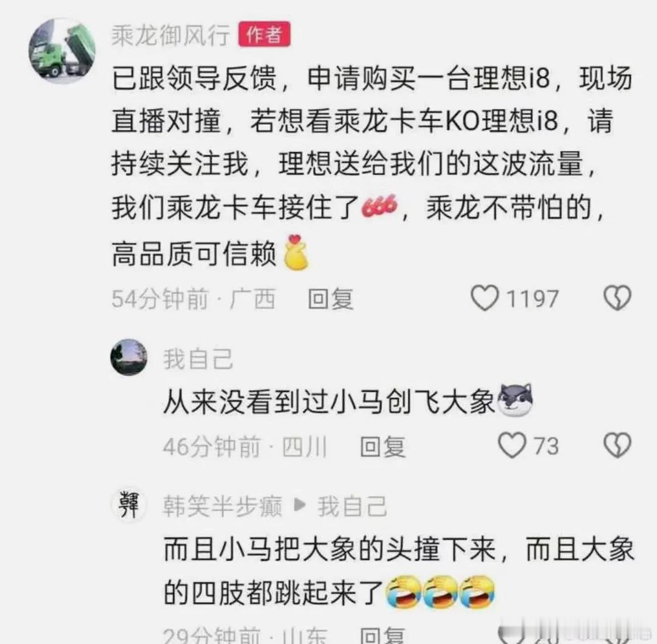
Task: Tap the red 666 sticker
Action: point(379,206)
